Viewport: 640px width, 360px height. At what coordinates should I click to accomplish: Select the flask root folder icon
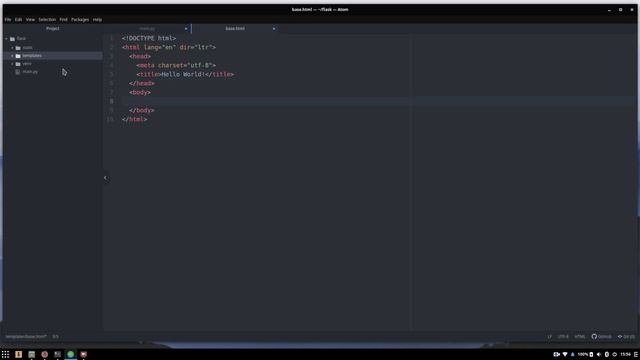tap(13, 39)
